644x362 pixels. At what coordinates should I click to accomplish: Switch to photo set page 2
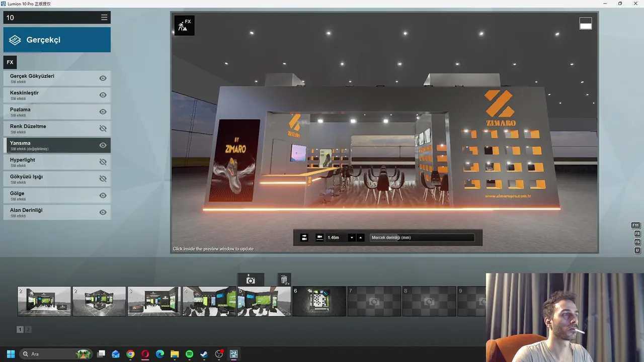[28, 329]
